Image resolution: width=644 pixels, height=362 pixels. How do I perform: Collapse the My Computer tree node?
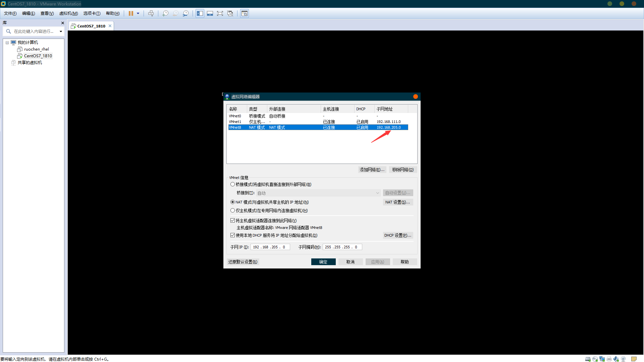[x=7, y=43]
